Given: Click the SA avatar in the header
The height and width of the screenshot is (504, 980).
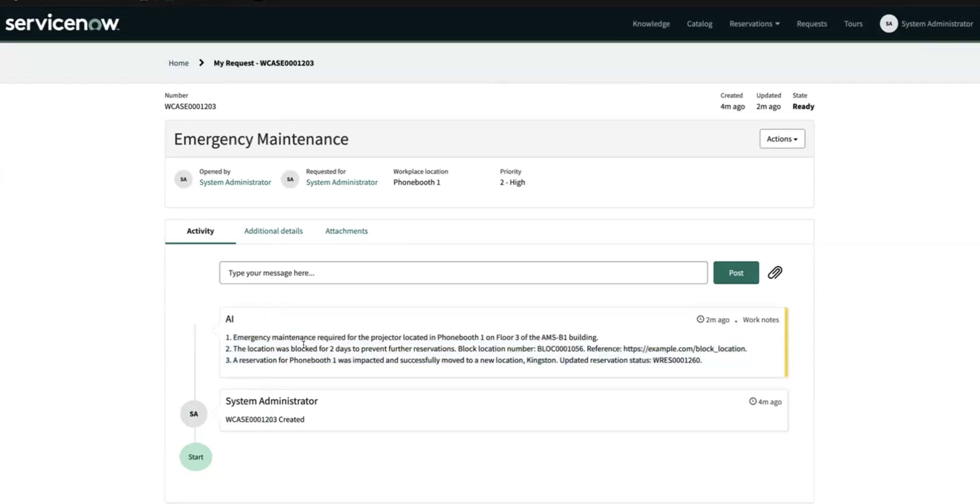Looking at the screenshot, I should pos(888,24).
